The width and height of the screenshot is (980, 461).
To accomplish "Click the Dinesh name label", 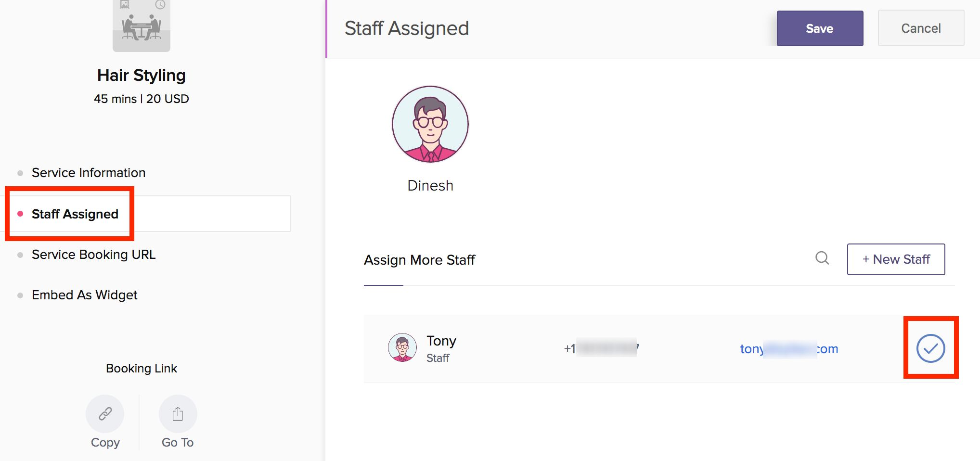I will pos(430,186).
